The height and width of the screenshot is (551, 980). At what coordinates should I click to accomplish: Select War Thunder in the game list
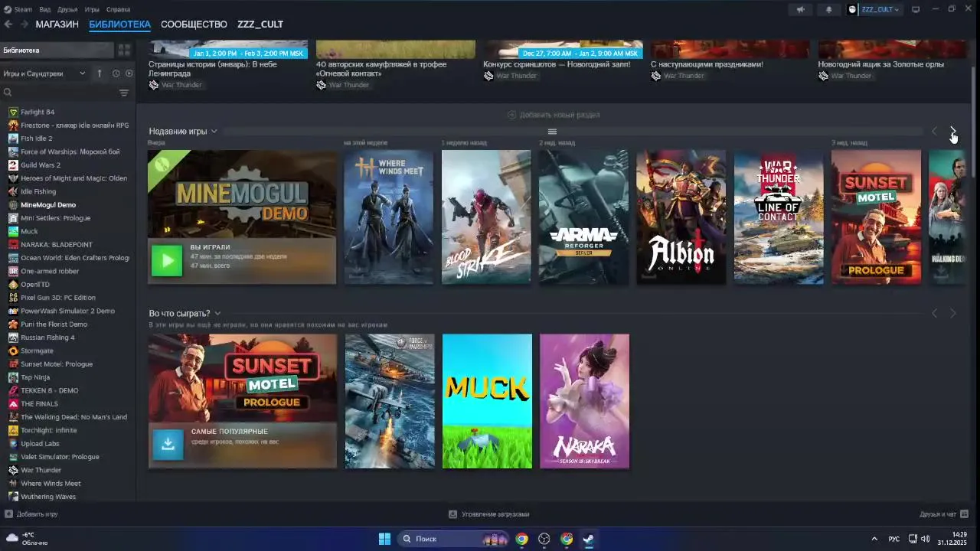coord(41,470)
